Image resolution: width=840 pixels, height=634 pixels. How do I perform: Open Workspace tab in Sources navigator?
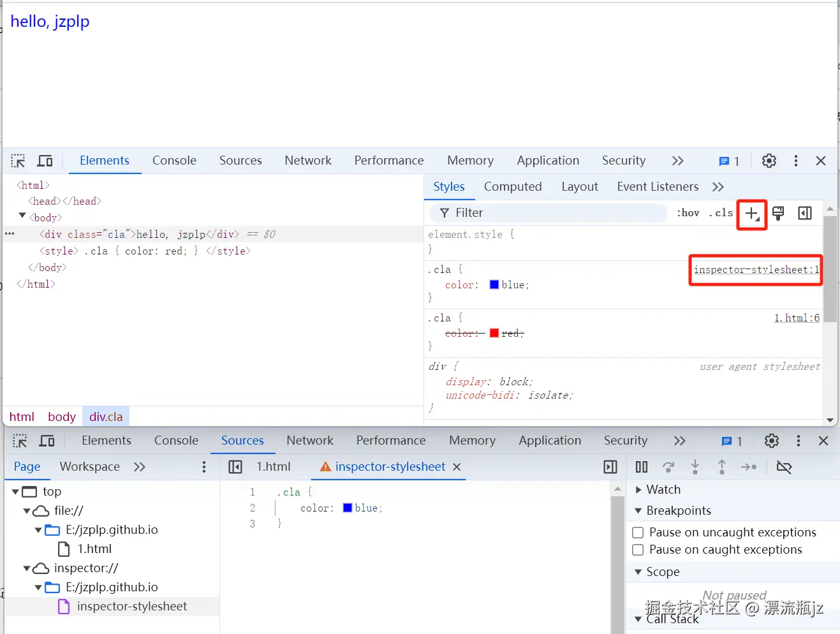90,467
